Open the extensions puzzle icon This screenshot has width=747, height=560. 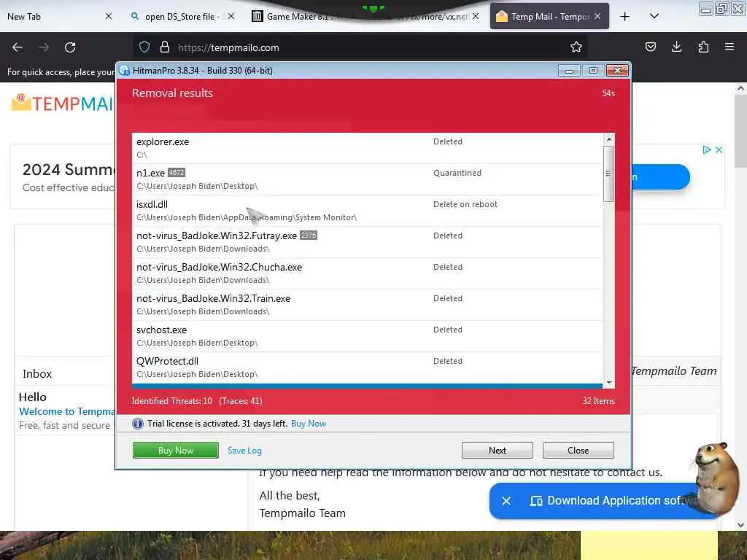click(703, 47)
